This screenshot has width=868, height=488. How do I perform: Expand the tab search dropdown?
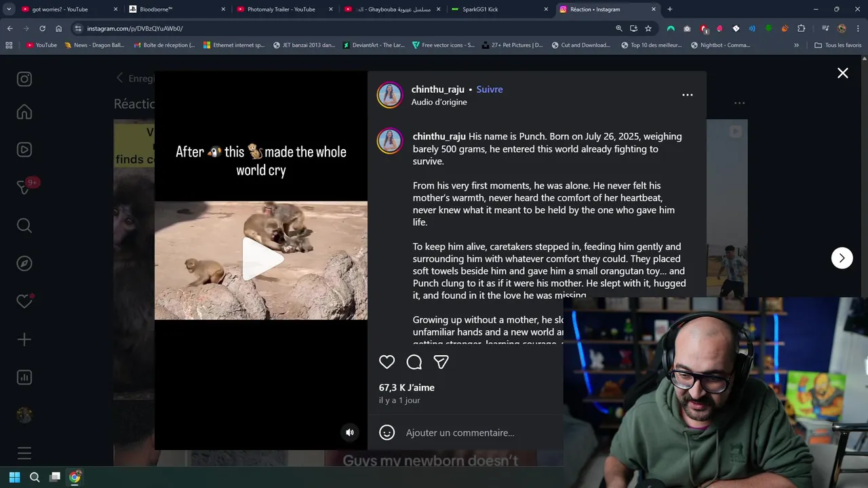(x=9, y=9)
